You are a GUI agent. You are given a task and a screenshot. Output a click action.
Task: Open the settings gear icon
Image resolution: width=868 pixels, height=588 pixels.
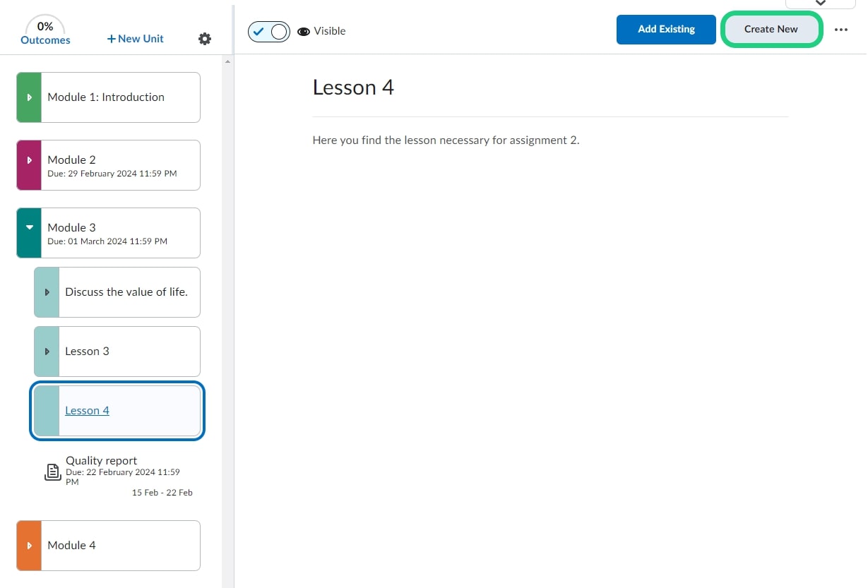205,39
